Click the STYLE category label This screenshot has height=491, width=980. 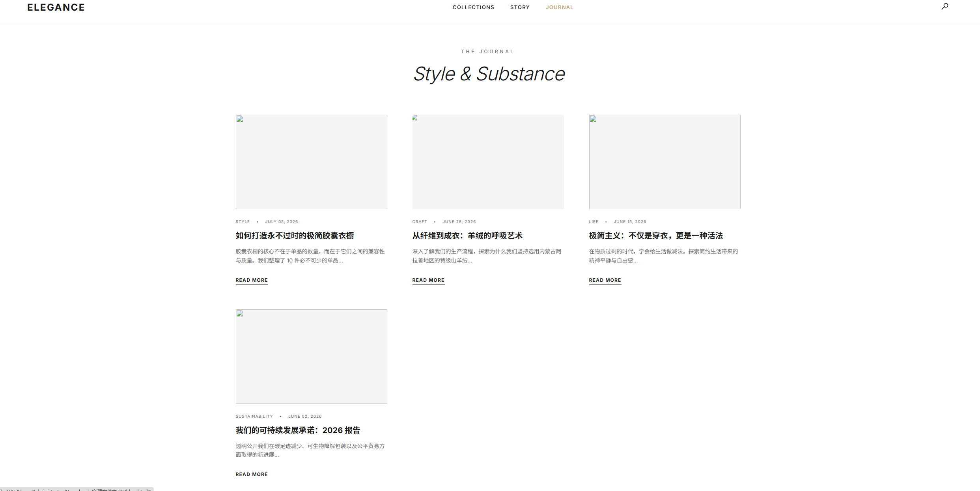[243, 222]
